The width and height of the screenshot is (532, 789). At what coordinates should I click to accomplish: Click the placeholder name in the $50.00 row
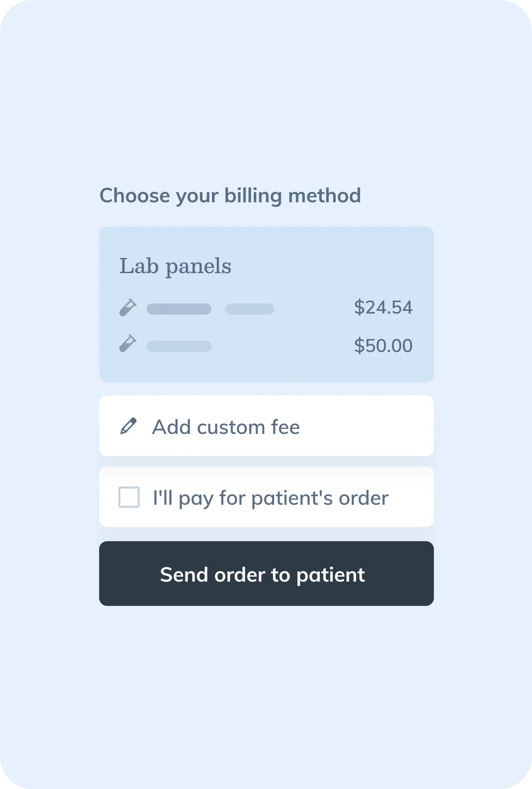(179, 347)
